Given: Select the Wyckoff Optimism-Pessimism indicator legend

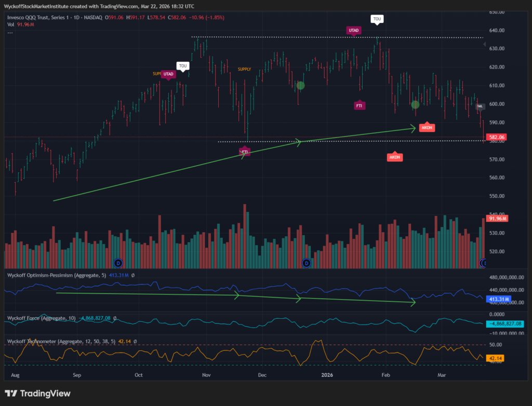Looking at the screenshot, I should coord(55,275).
